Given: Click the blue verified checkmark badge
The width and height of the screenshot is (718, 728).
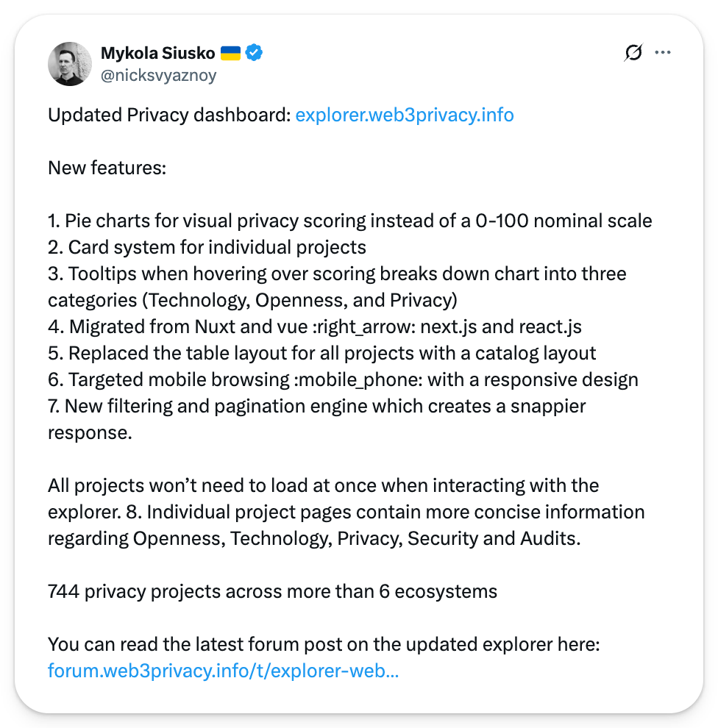Looking at the screenshot, I should pos(255,53).
